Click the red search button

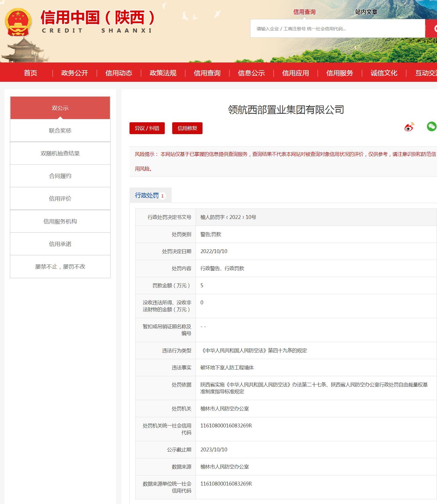(431, 28)
